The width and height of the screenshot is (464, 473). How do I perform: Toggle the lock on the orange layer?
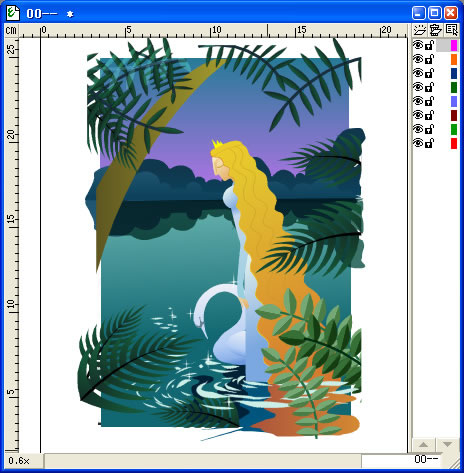click(x=430, y=59)
